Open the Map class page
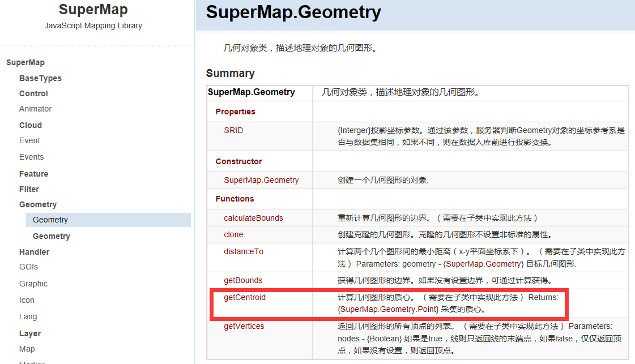Screen dimensions: 635x364 (x=27, y=349)
